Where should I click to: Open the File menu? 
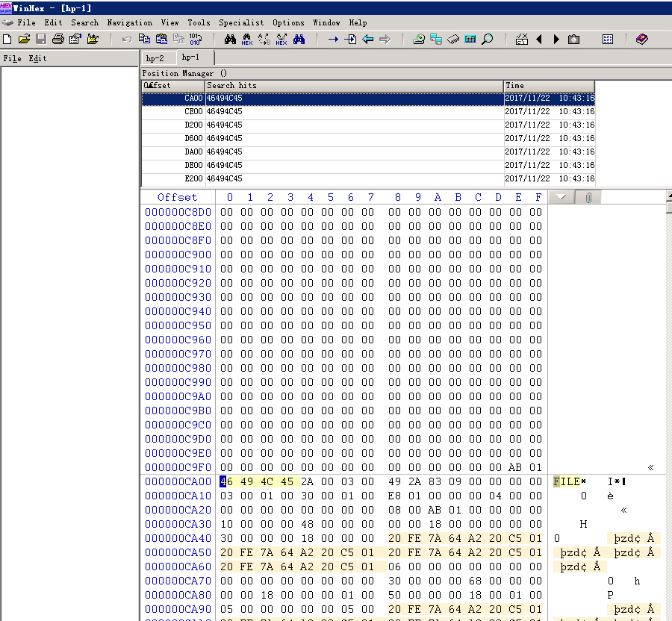pyautogui.click(x=26, y=22)
